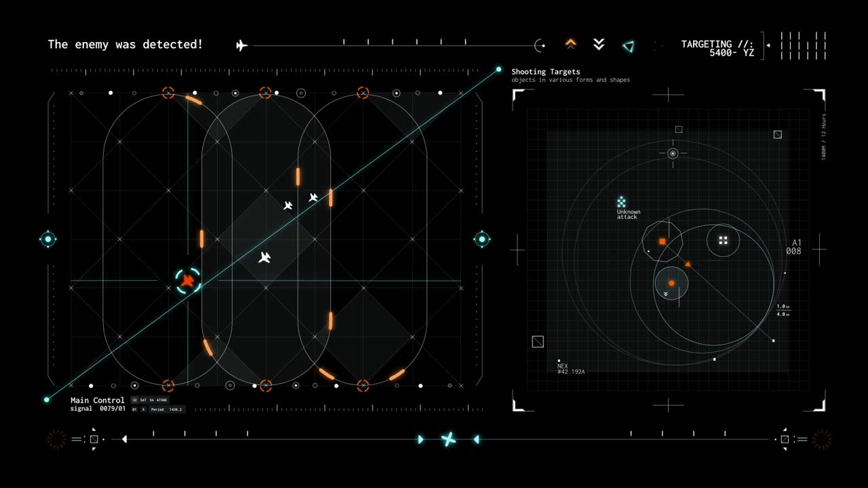Toggle the first orange reticle on radar top edge
The width and height of the screenshot is (868, 488).
coord(168,93)
